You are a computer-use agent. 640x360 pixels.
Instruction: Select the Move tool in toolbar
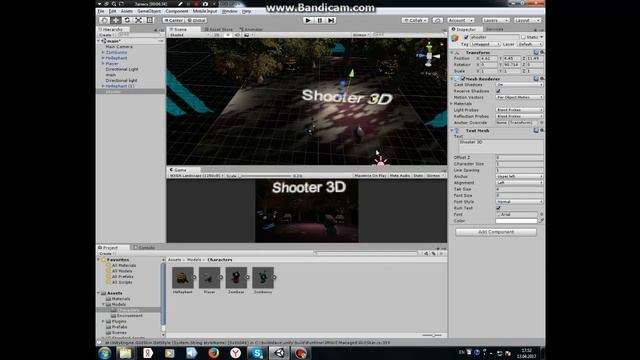point(116,20)
